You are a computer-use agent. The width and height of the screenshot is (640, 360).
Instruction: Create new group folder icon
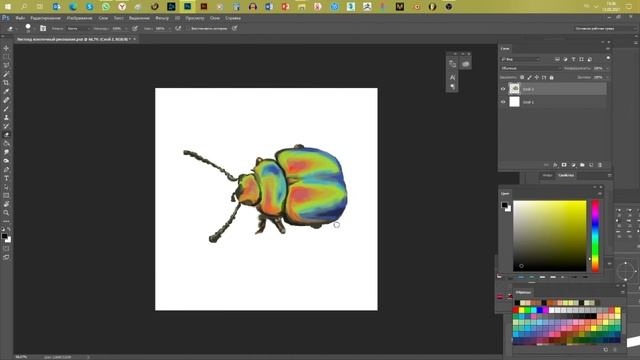582,165
